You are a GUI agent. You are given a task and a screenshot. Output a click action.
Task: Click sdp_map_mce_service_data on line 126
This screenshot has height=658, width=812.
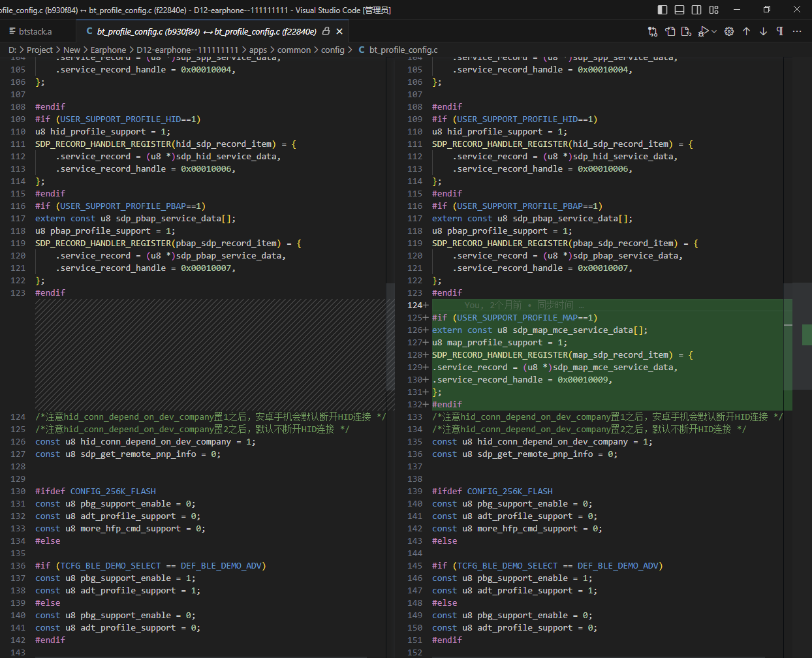tap(573, 330)
